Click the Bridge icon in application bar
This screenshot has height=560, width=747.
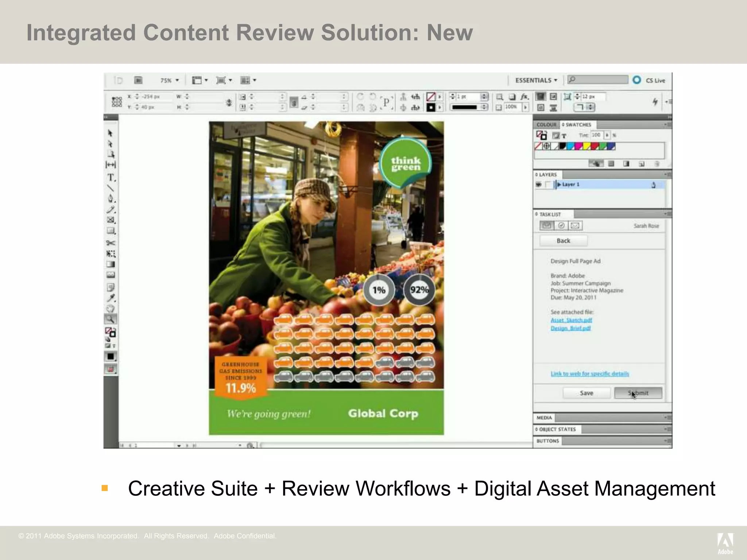pos(138,80)
